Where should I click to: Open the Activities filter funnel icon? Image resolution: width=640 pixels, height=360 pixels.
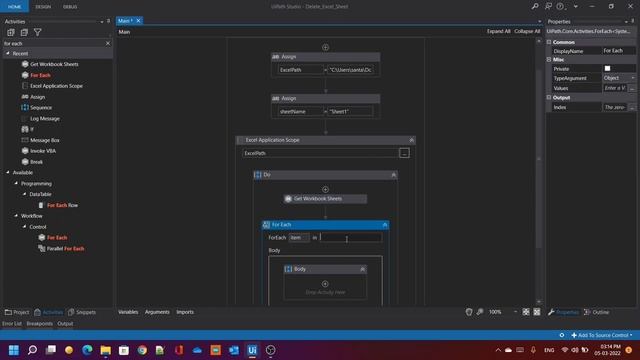(x=38, y=32)
